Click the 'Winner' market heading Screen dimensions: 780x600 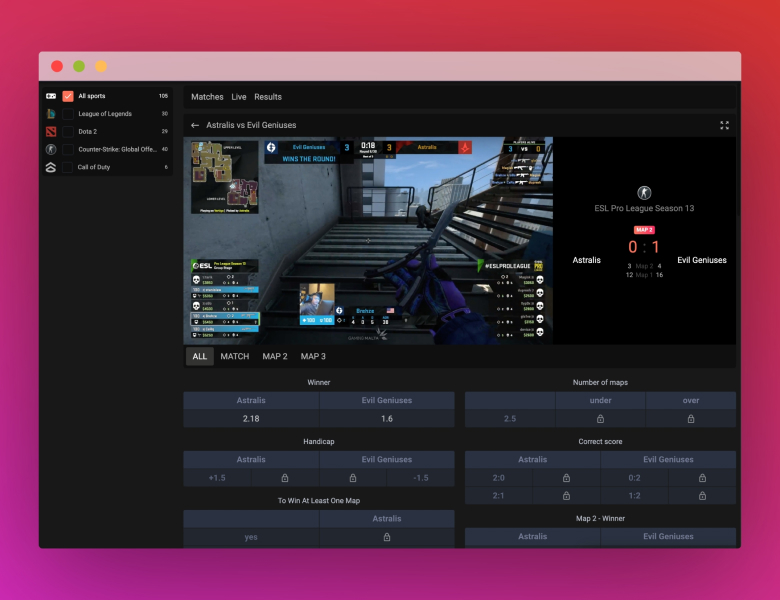[319, 383]
